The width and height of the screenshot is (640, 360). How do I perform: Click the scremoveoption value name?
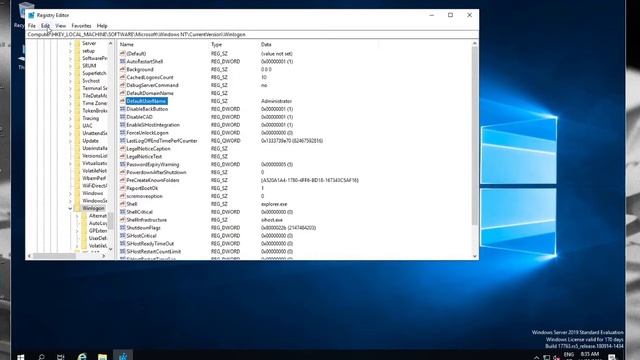144,196
